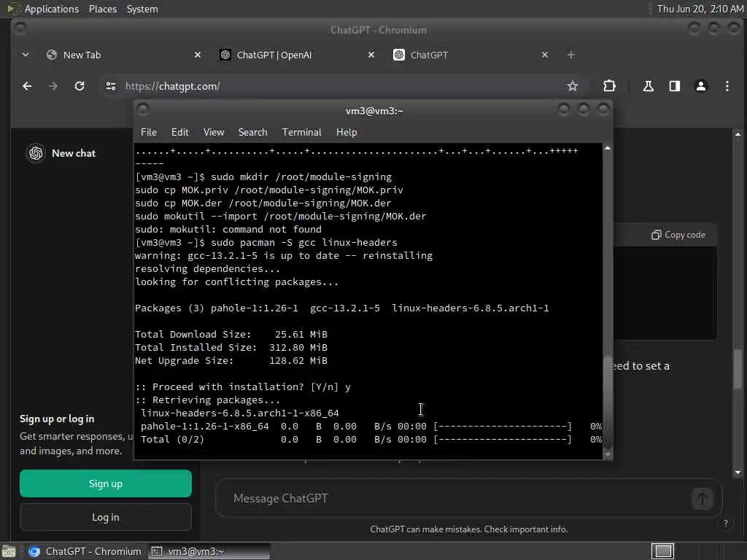
Task: Go back with the browser back arrow
Action: pos(27,86)
